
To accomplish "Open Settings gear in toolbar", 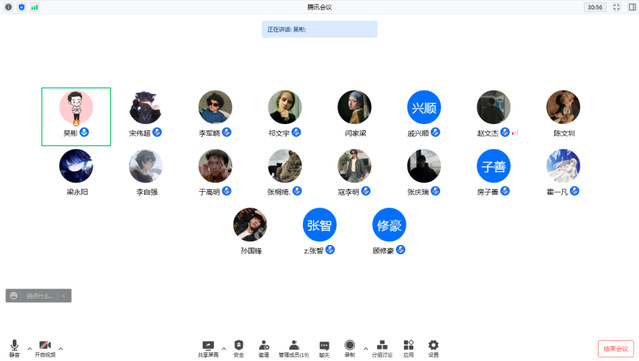I will click(434, 349).
